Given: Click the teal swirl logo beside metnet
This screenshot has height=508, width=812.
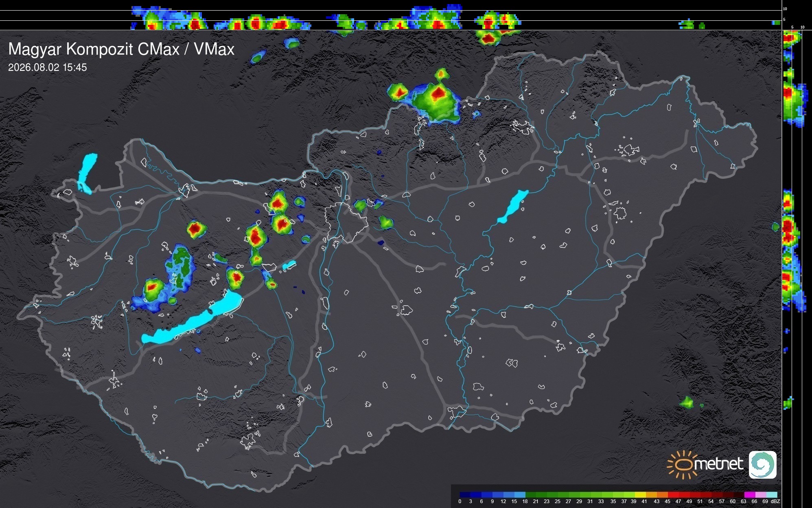Looking at the screenshot, I should coord(763,464).
